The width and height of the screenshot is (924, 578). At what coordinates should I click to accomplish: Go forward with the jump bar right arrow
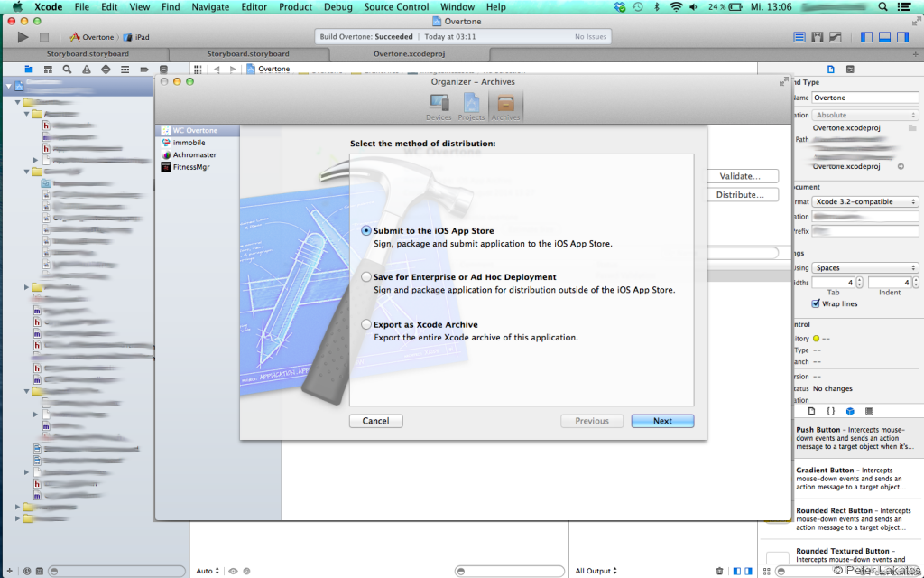point(233,69)
